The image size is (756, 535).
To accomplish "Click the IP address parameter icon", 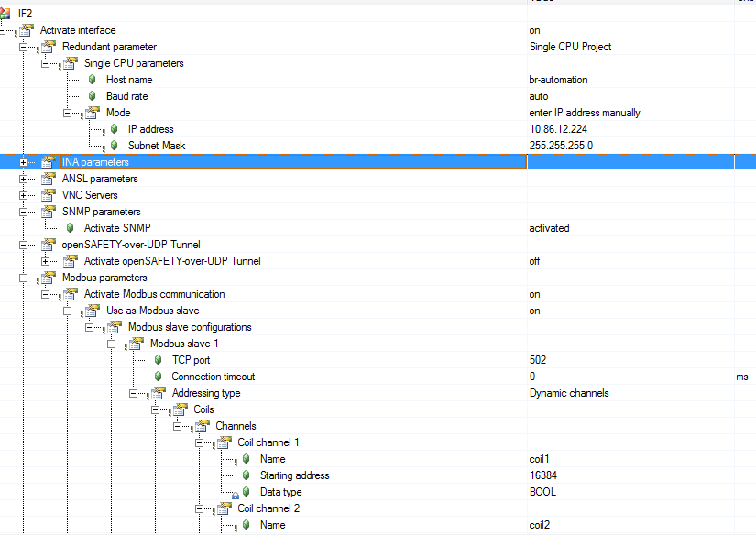I will click(x=114, y=129).
